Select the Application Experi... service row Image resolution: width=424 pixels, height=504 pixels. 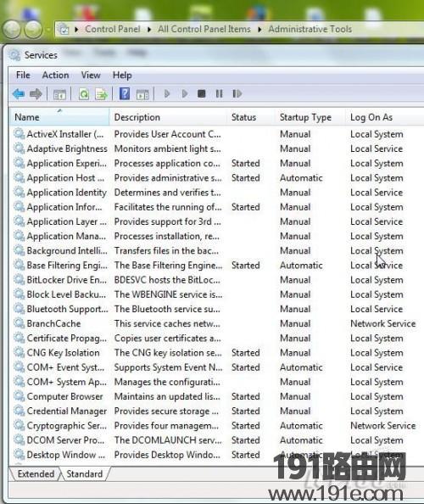point(217,163)
